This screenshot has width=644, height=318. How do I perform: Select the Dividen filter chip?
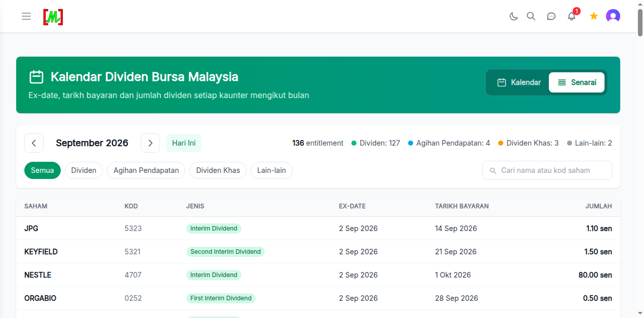84,170
